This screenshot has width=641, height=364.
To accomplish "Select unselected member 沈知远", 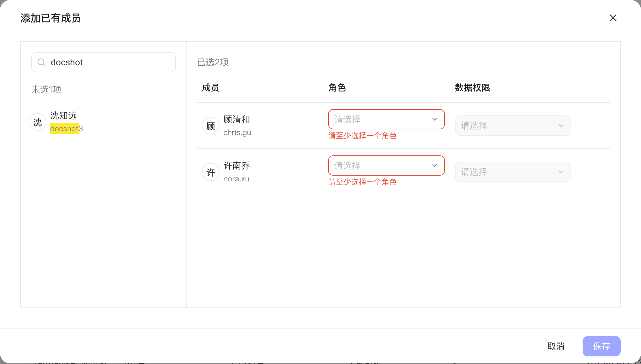I will tap(103, 122).
